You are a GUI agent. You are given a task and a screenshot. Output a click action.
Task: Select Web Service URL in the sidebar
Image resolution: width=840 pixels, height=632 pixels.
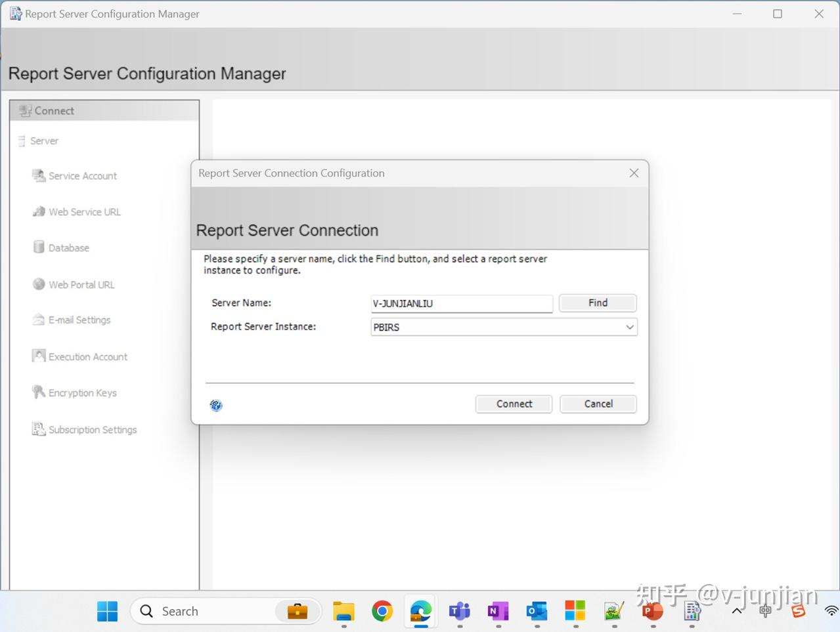pyautogui.click(x=84, y=211)
